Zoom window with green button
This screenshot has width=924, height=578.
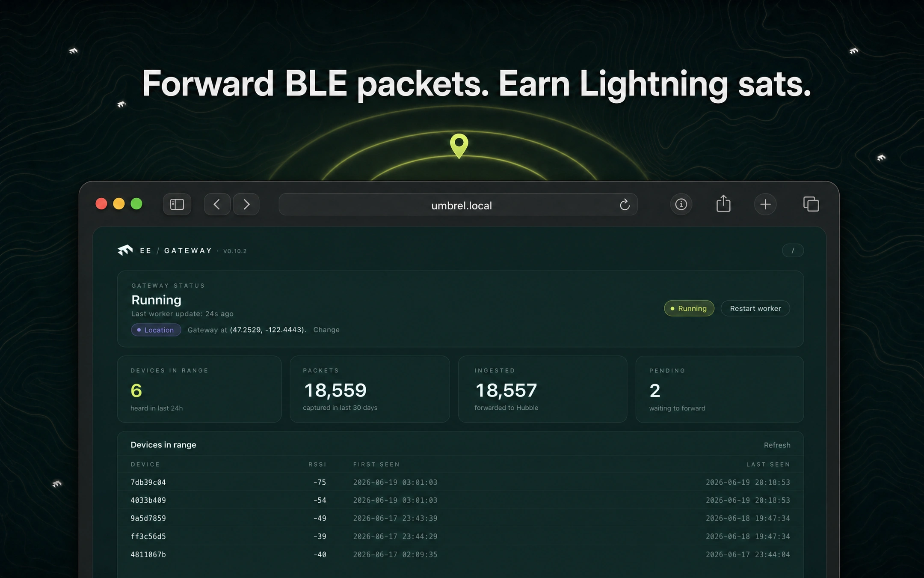point(136,204)
